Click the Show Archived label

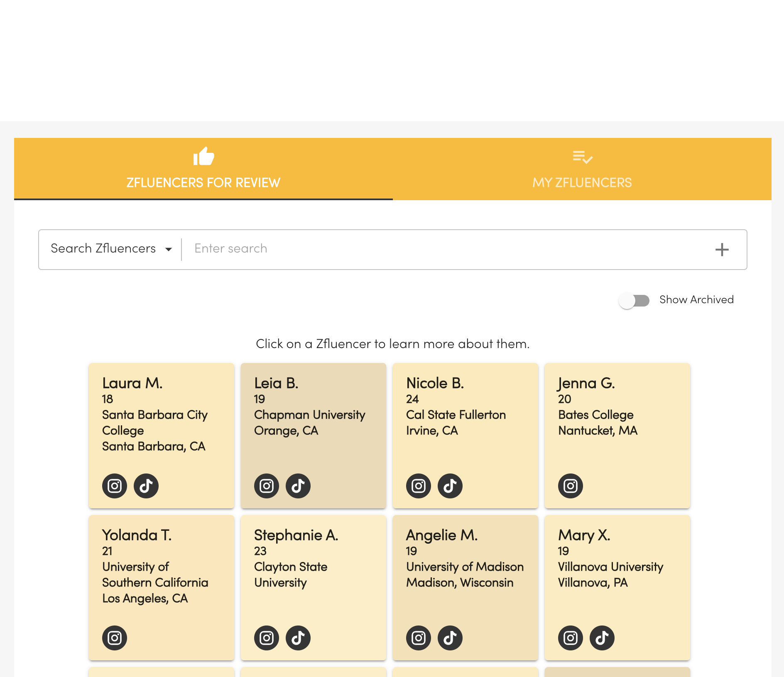click(x=696, y=300)
